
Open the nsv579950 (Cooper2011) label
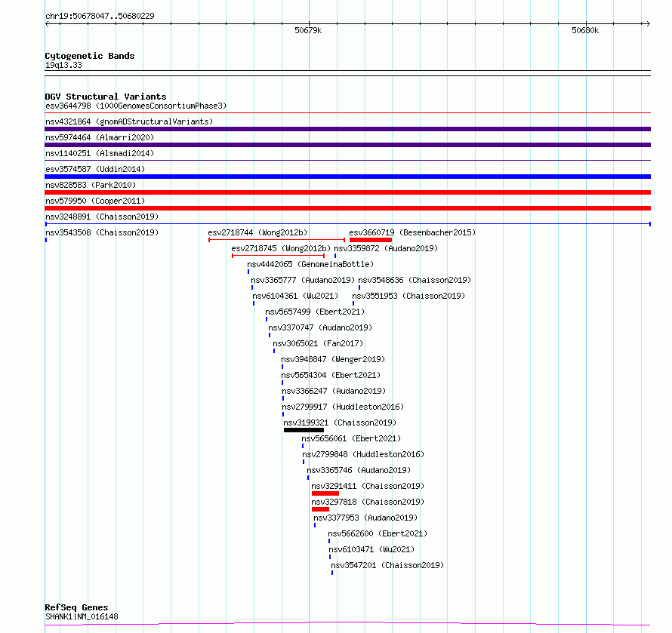coord(95,201)
